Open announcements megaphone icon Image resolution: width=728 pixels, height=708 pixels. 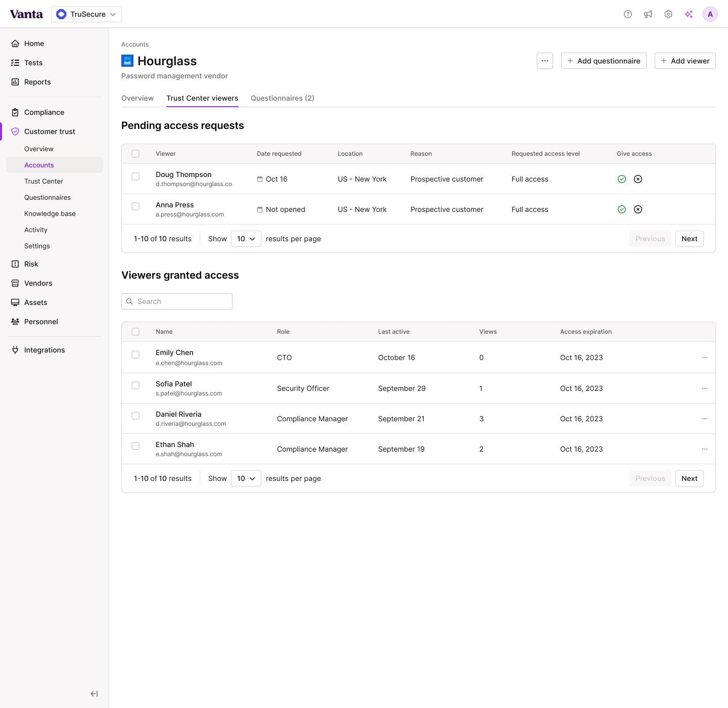(x=648, y=14)
